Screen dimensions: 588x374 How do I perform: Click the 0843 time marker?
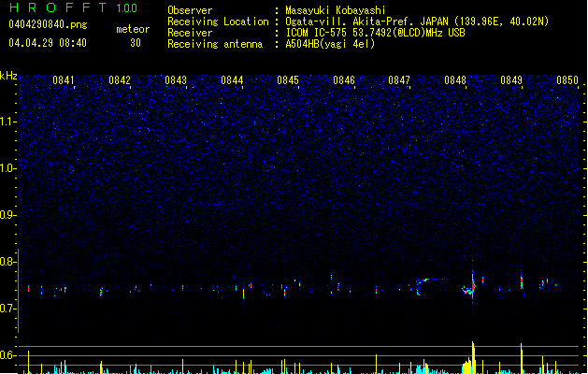(x=176, y=80)
